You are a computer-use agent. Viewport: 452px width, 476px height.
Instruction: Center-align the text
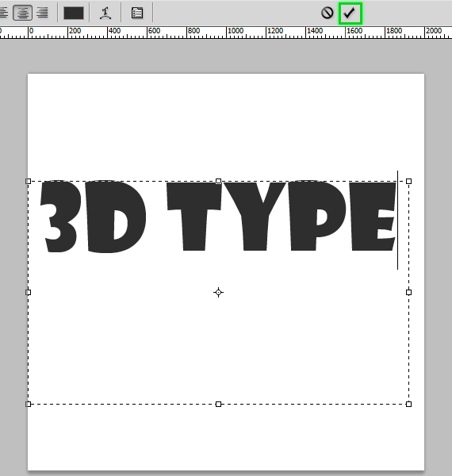point(23,13)
